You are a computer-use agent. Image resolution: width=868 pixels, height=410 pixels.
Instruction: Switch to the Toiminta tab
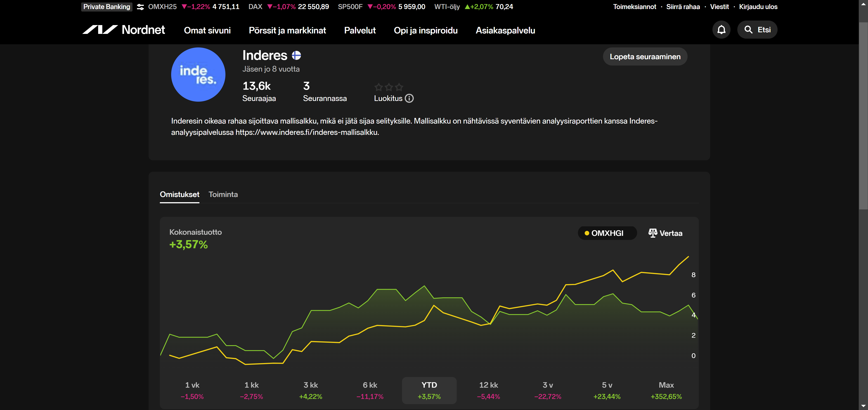pos(223,194)
